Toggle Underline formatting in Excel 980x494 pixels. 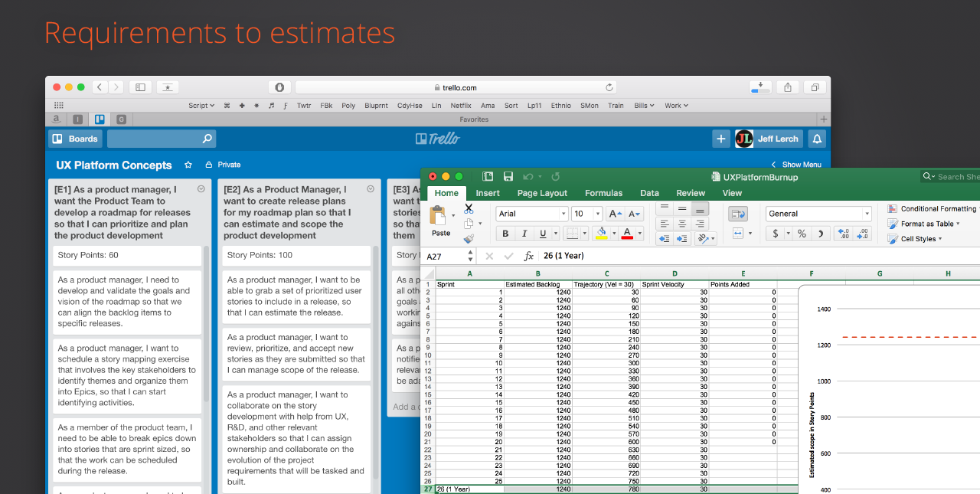[x=543, y=234]
